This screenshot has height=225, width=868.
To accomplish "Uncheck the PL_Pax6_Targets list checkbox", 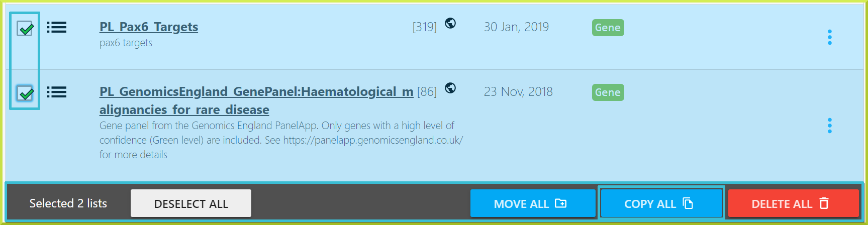I will point(25,29).
